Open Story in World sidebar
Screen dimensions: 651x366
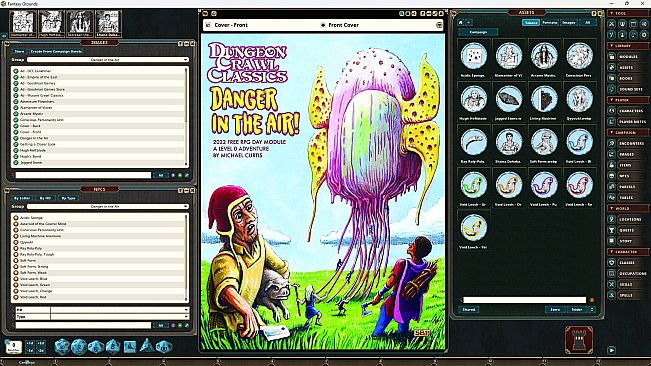click(628, 241)
